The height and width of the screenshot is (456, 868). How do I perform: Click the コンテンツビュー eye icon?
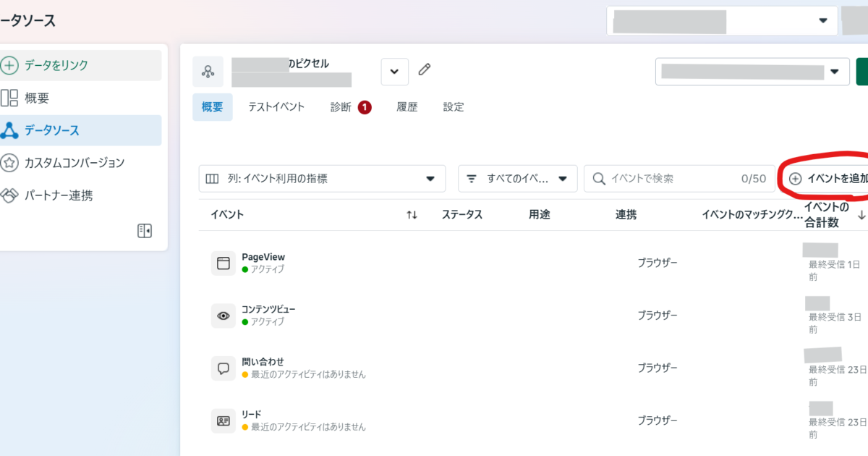click(x=224, y=316)
